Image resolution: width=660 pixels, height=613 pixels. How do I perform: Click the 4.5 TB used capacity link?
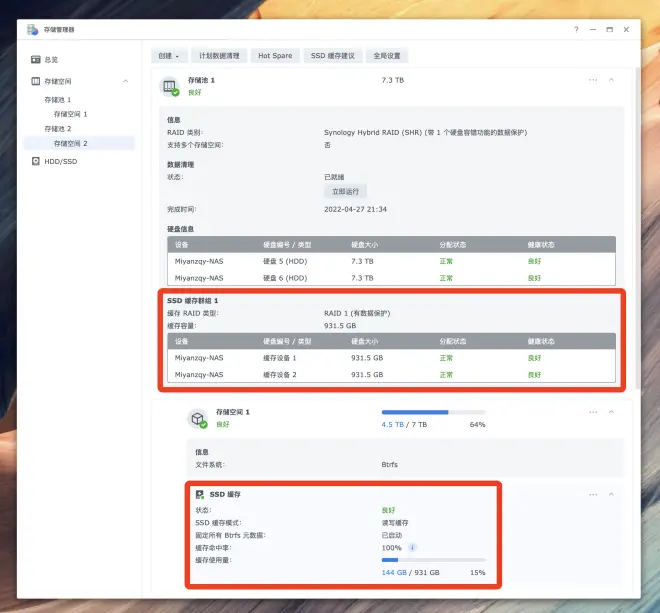392,424
